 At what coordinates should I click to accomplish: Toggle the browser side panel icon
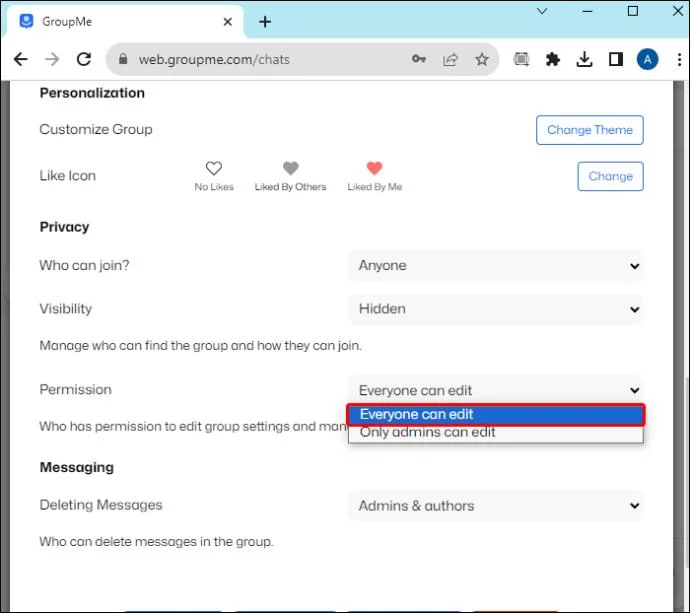click(x=616, y=59)
